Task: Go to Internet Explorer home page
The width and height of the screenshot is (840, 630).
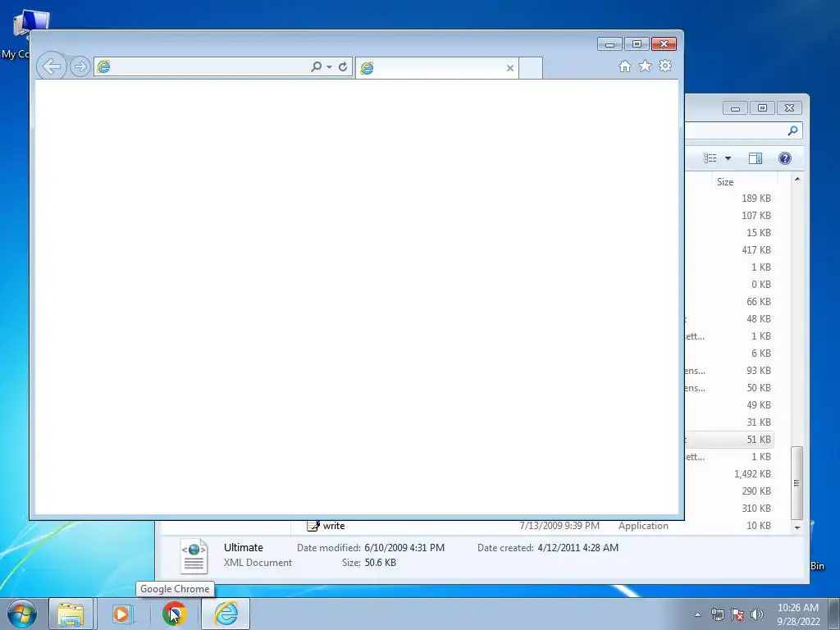Action: coord(624,66)
